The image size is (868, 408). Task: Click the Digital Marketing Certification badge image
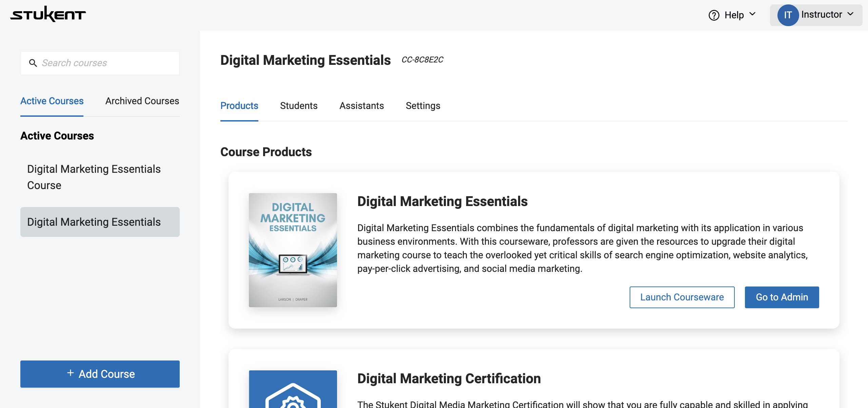[293, 389]
